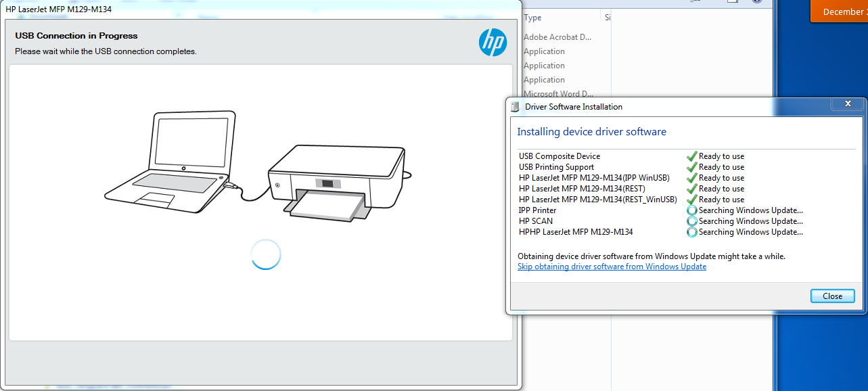Select 'USB Printing Support' text
868x391 pixels.
point(556,167)
